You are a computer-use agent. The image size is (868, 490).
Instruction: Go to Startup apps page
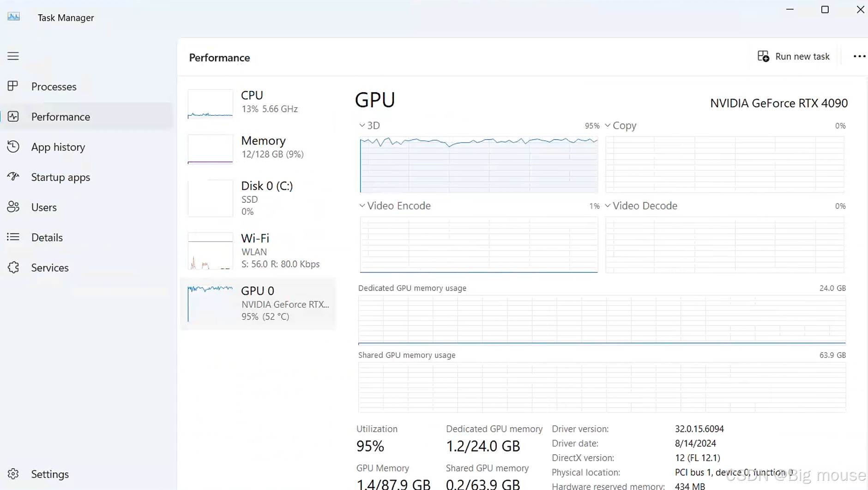pos(60,177)
